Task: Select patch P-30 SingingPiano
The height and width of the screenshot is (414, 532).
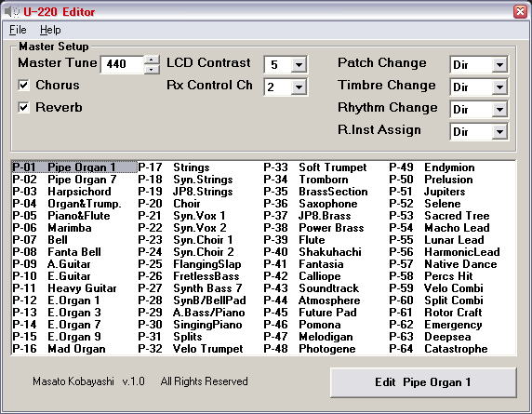Action: coord(200,325)
